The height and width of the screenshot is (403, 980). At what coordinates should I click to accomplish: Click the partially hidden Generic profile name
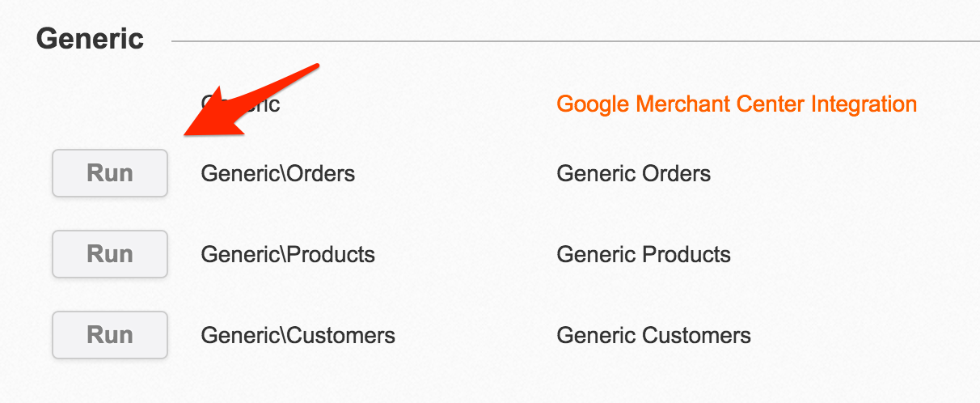click(257, 104)
